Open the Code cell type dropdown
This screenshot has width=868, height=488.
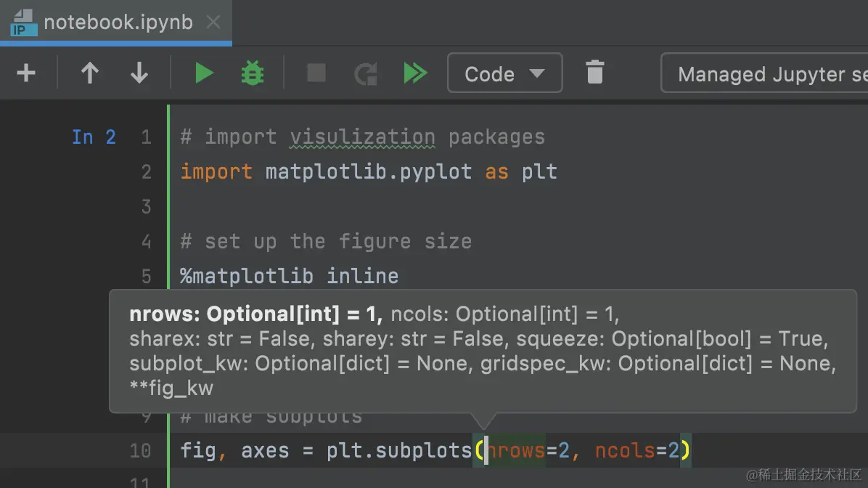click(505, 73)
